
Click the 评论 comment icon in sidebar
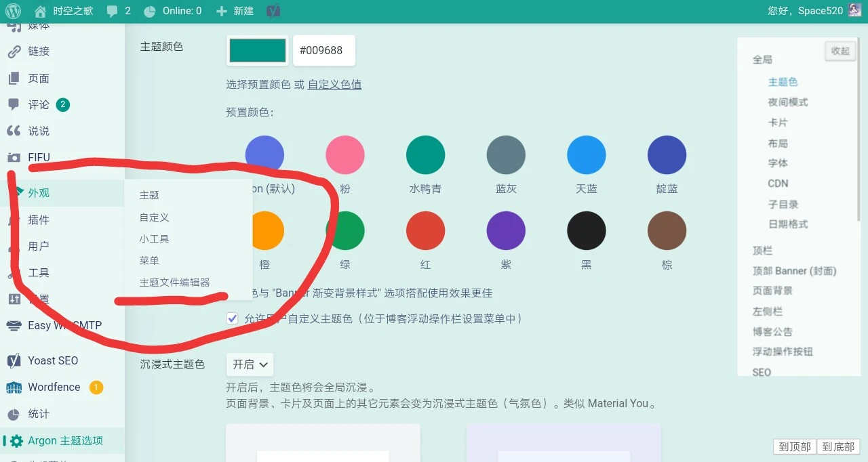click(x=14, y=104)
